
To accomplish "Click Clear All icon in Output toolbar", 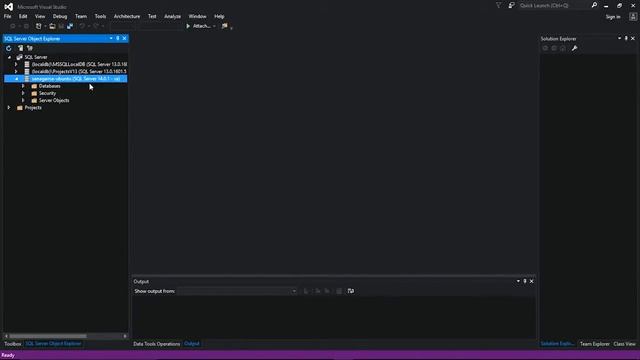I will pyautogui.click(x=339, y=291).
